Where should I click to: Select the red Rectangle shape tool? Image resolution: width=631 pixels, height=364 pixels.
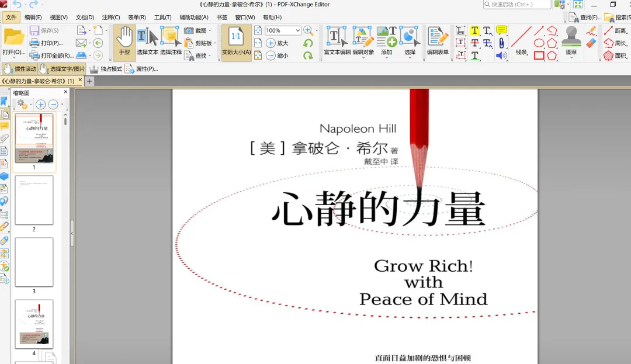pos(539,55)
